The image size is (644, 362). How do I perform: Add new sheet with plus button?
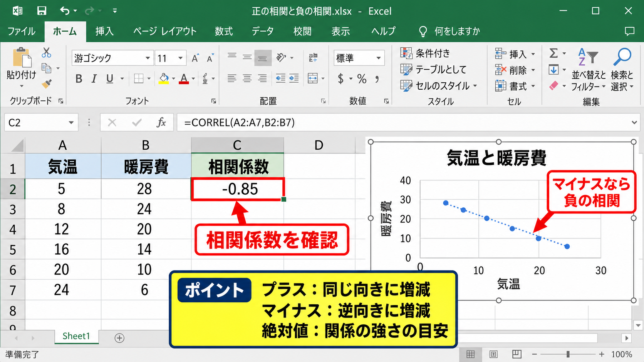119,338
